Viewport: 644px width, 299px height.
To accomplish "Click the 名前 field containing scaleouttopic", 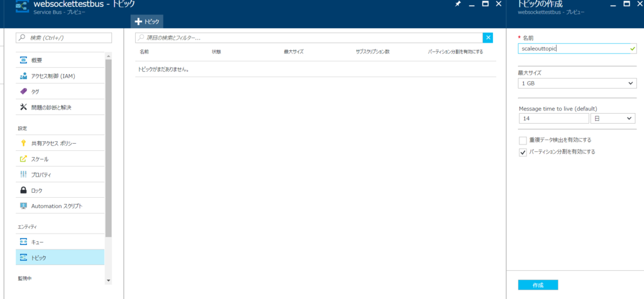I will 577,49.
